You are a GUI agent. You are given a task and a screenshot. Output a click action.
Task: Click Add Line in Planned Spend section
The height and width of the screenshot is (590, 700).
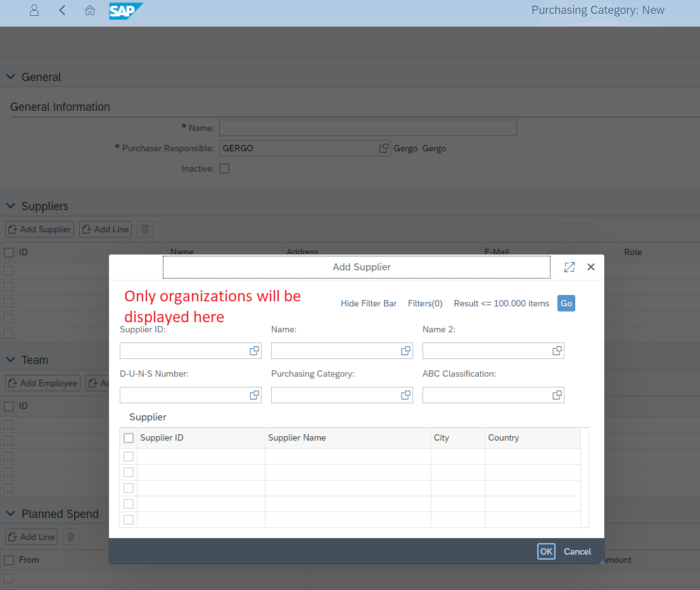32,537
